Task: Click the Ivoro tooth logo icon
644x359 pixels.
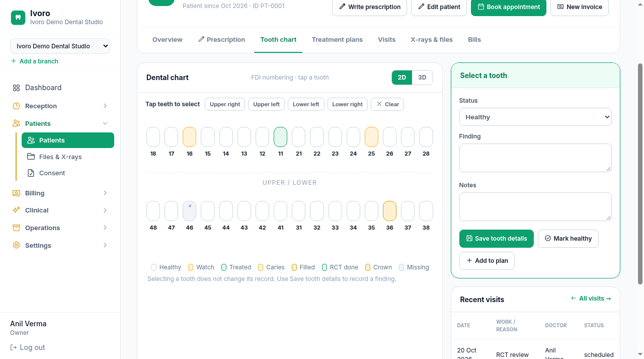Action: point(18,18)
